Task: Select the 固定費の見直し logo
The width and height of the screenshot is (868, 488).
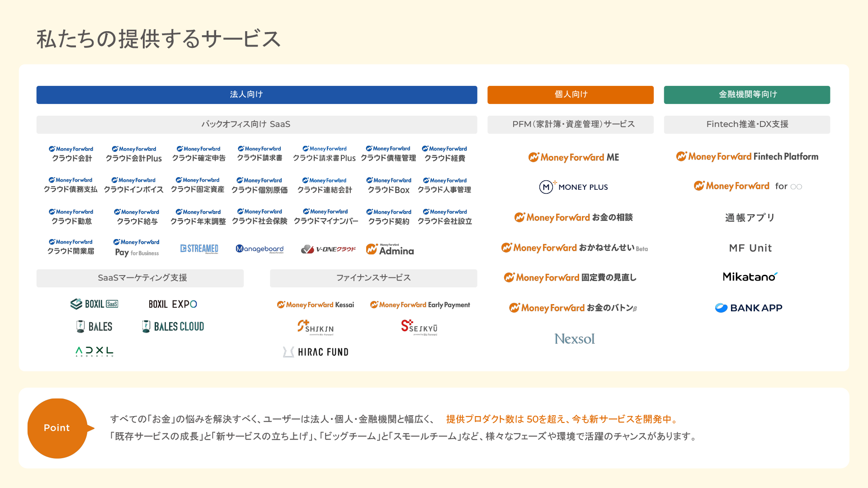Action: [571, 277]
